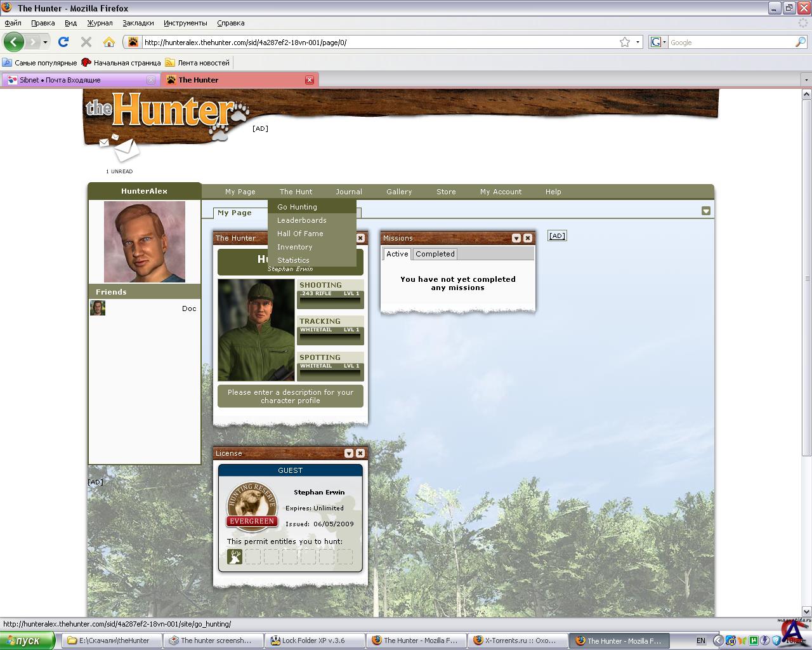Viewport: 812px width, 650px height.
Task: Collapse the License panel with arrow
Action: [349, 453]
